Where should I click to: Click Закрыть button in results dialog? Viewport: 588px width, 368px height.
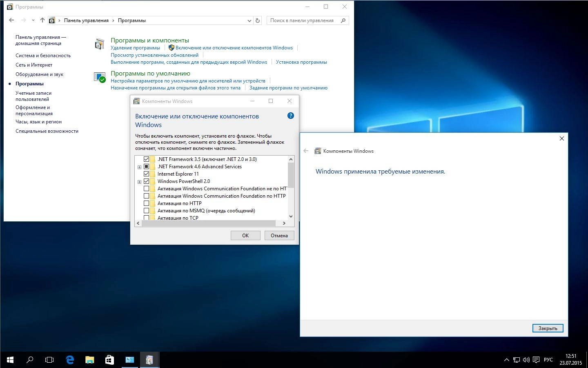pos(548,328)
